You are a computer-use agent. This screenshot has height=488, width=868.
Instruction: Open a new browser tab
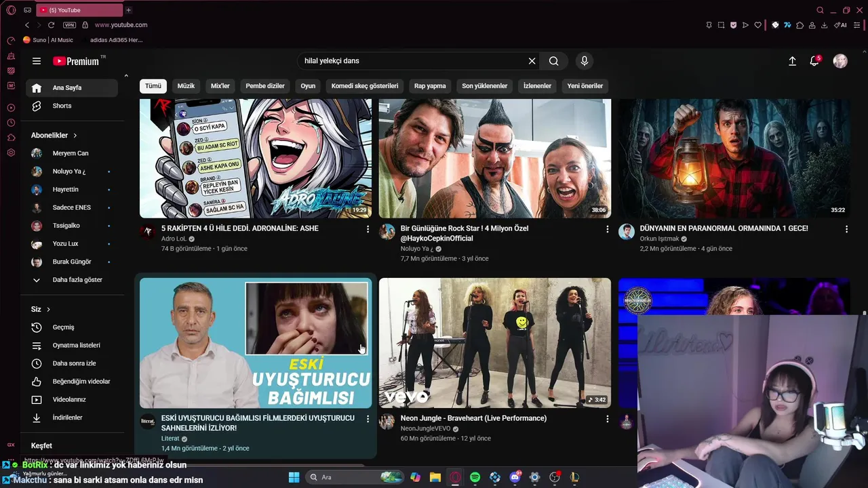(128, 10)
